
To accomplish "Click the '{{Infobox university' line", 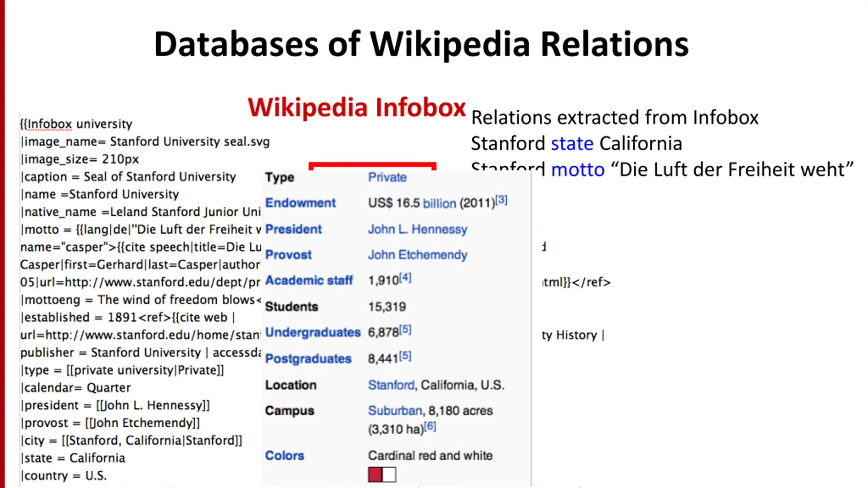I will pyautogui.click(x=76, y=124).
